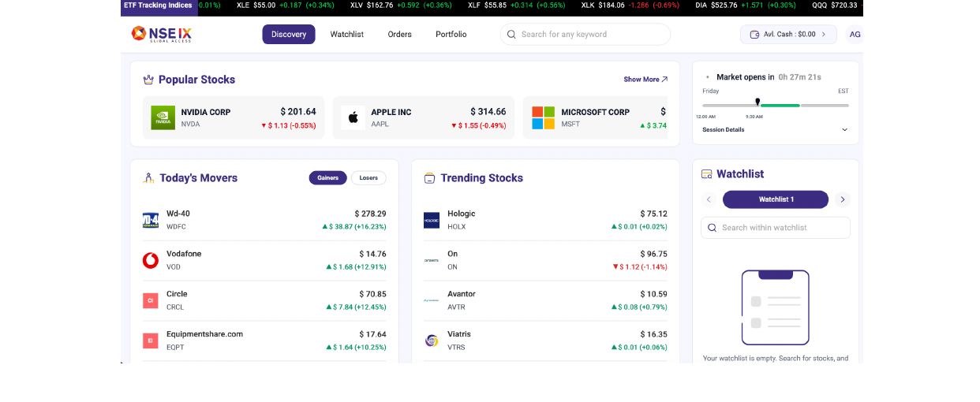This screenshot has width=980, height=402.
Task: Click the Trending Stocks heading icon
Action: (x=429, y=178)
